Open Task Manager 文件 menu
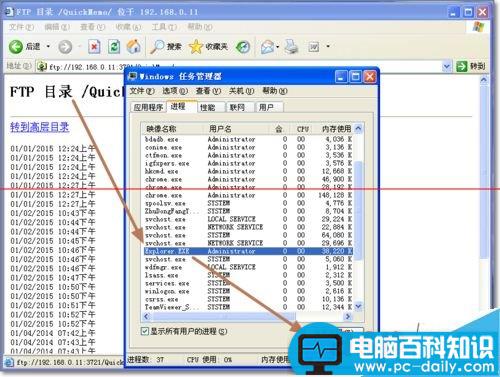 pos(142,91)
